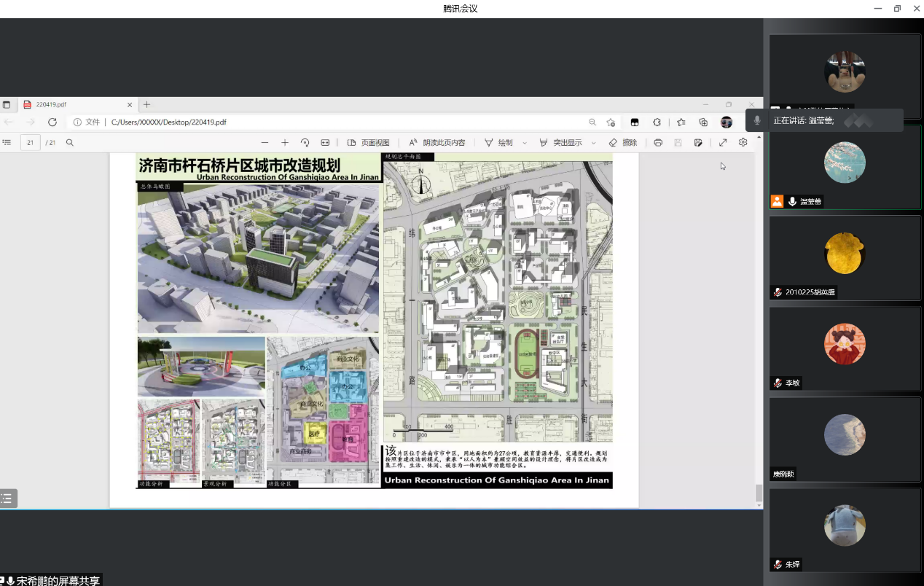The height and width of the screenshot is (586, 924).
Task: Toggle 页面视图 page view mode
Action: tap(368, 143)
